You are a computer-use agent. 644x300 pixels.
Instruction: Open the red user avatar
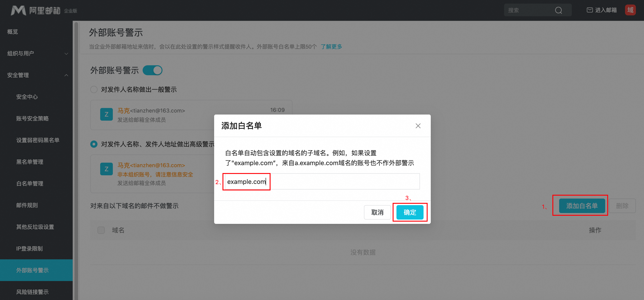630,10
